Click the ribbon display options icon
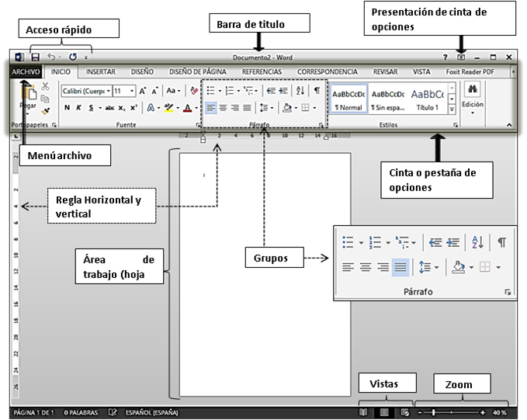527x420 pixels. tap(461, 57)
